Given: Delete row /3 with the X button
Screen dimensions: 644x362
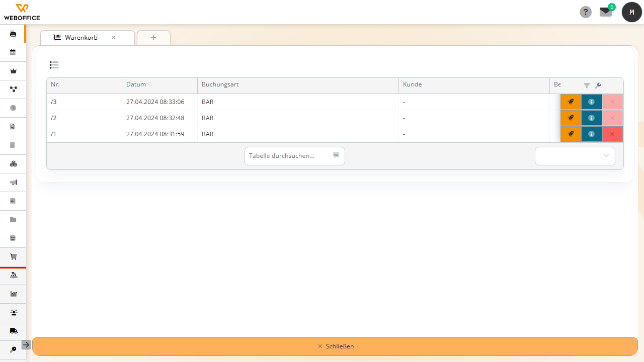Looking at the screenshot, I should pos(612,102).
